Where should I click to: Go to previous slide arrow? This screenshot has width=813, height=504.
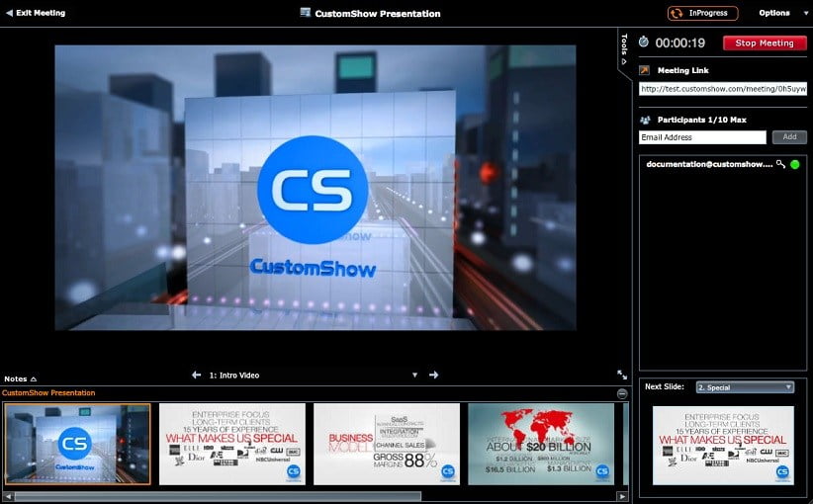pos(196,375)
